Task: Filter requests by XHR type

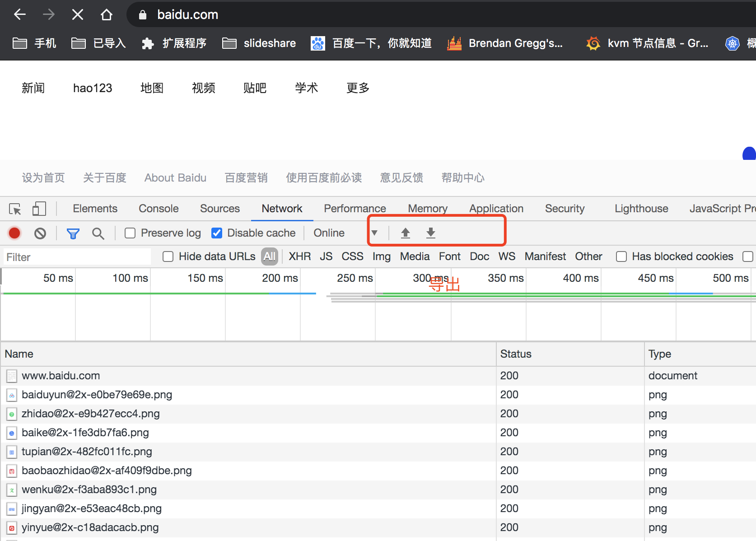Action: (300, 257)
